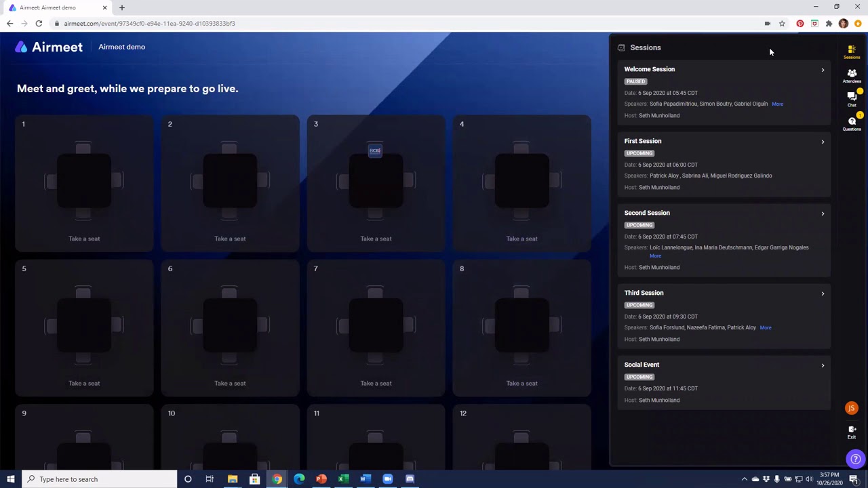The image size is (868, 488).
Task: Show more speakers for Third Session
Action: [765, 328]
